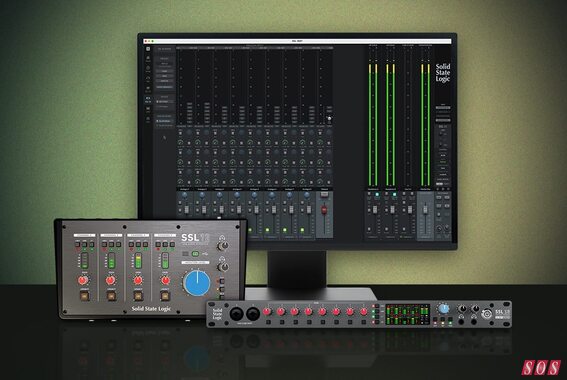The height and width of the screenshot is (380, 567).
Task: Click the red talkback fader cap
Action: 324,210
